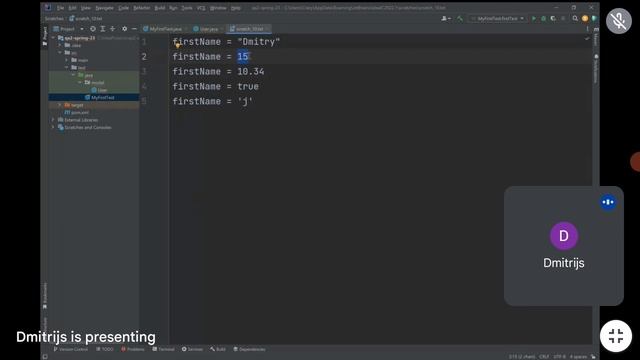Click the select opened file target icon
This screenshot has height=360, width=640.
93,29
